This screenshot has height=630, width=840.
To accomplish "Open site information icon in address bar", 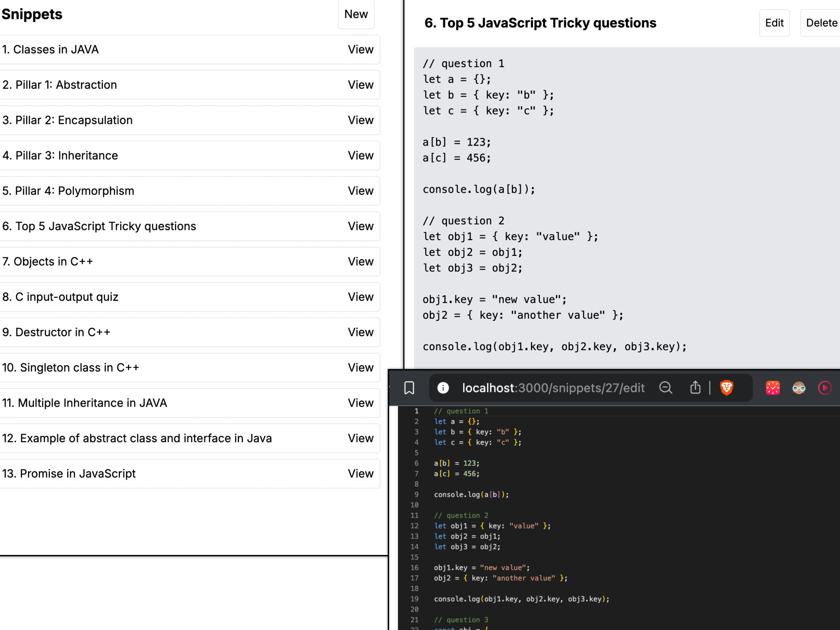I will (x=443, y=388).
